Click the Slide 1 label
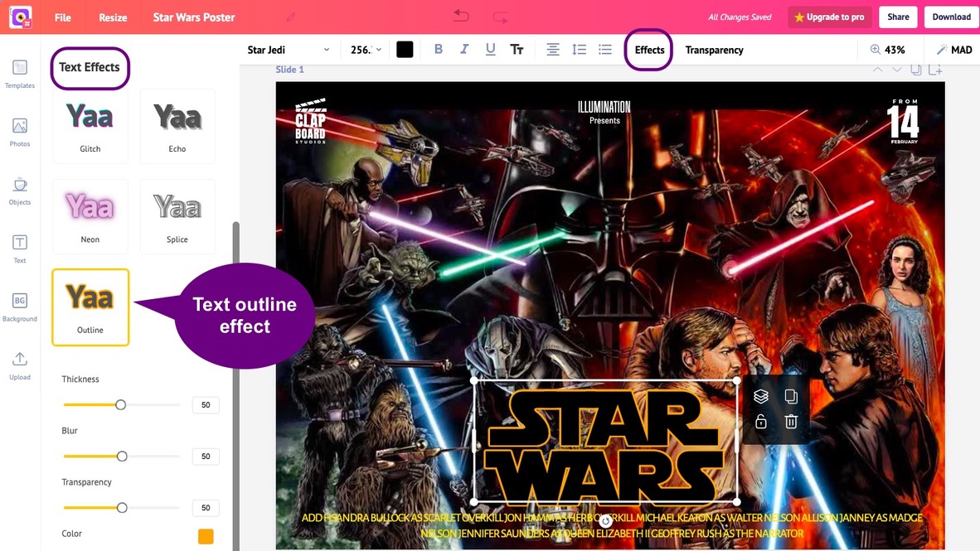Screen dimensions: 980x551 (x=289, y=70)
